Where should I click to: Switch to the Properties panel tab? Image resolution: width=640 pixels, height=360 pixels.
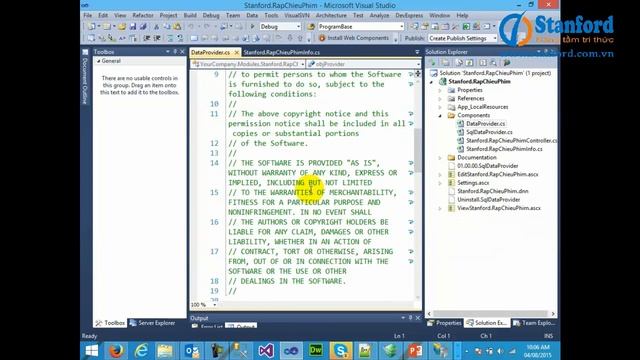click(444, 323)
